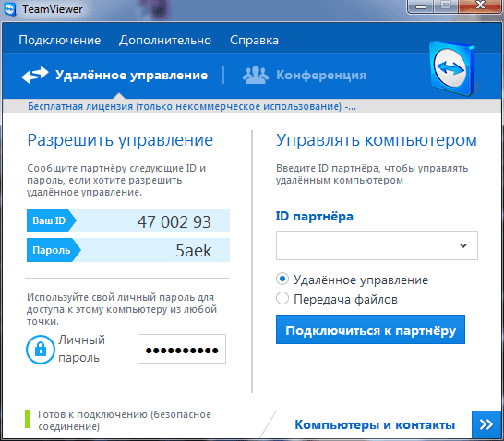
Task: Click the Управлять компьютером heading
Action: (x=377, y=140)
